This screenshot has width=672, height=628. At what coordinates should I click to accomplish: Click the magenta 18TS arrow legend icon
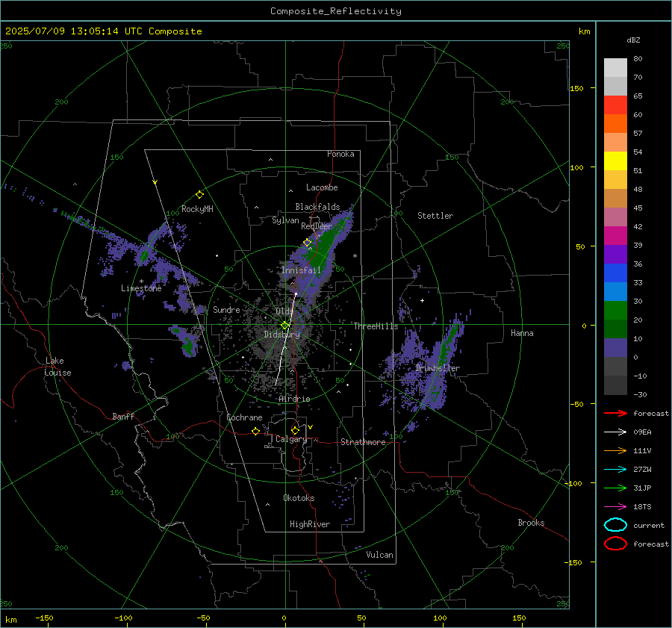[615, 507]
